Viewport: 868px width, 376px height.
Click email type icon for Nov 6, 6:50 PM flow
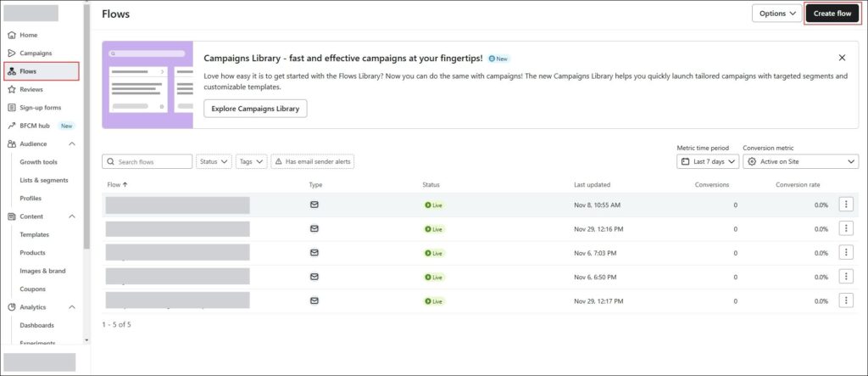(314, 277)
